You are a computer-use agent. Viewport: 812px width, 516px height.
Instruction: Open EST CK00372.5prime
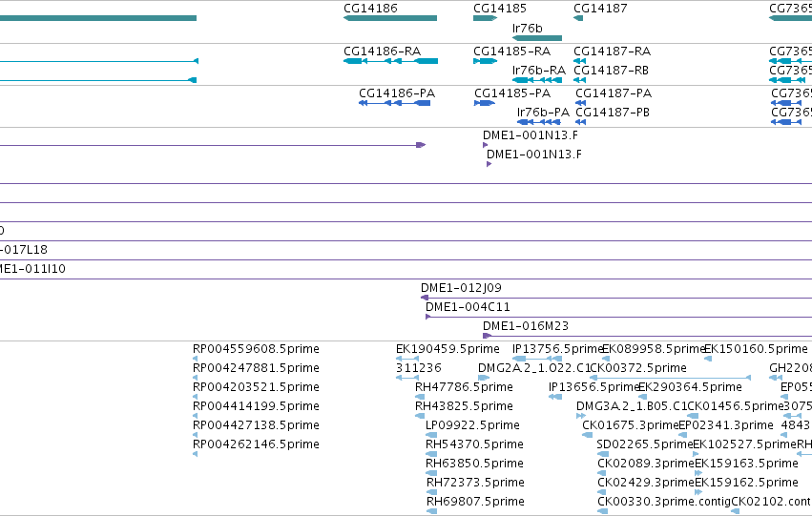point(638,368)
